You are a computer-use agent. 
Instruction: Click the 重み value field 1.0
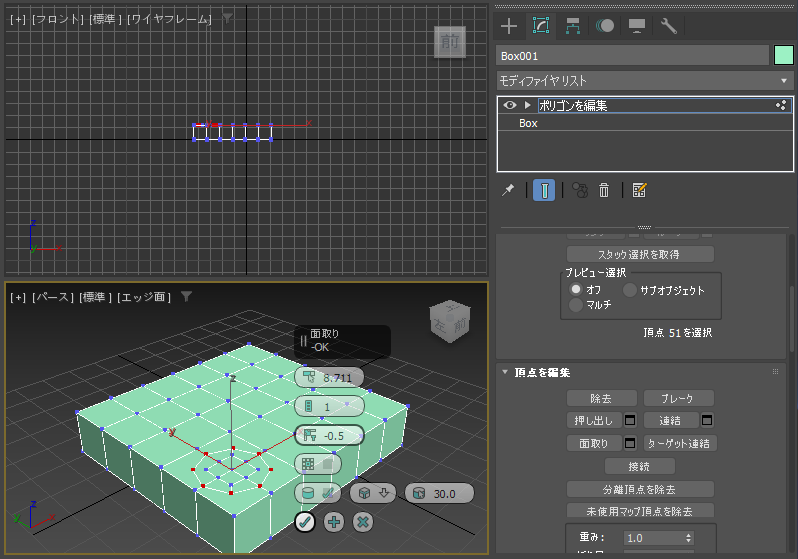tap(653, 538)
